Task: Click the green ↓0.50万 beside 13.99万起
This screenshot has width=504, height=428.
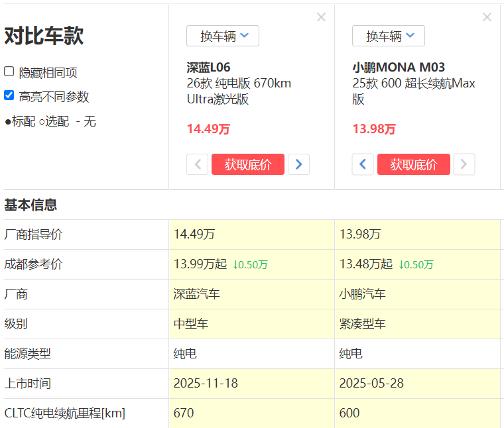Action: [250, 264]
